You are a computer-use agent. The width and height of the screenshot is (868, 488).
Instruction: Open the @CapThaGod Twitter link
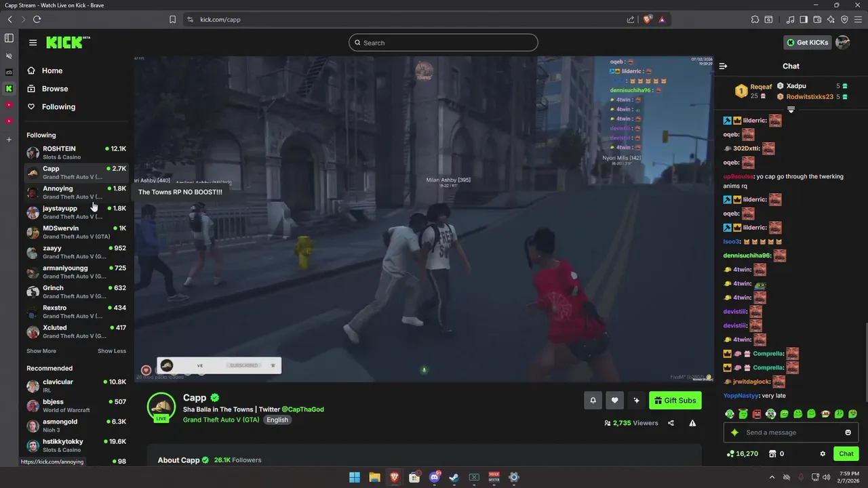pos(302,409)
